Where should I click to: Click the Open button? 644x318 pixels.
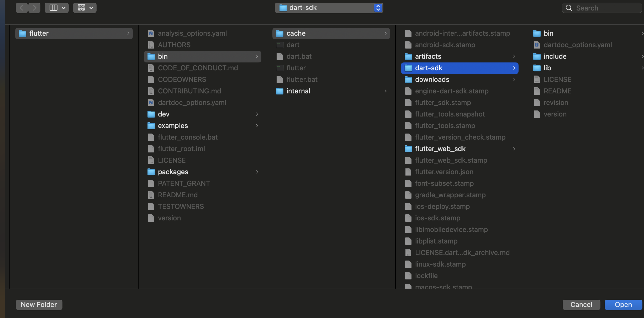click(623, 305)
